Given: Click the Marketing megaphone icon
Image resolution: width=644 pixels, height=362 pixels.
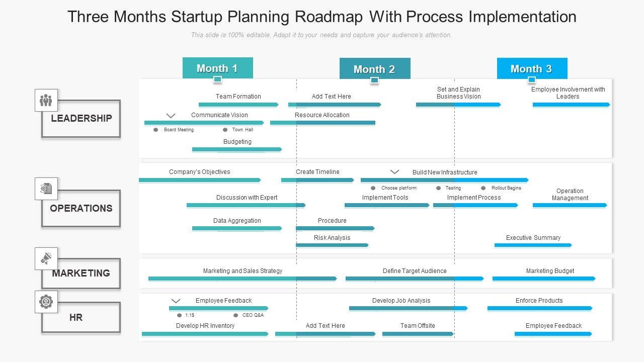Looking at the screenshot, I should point(46,258).
